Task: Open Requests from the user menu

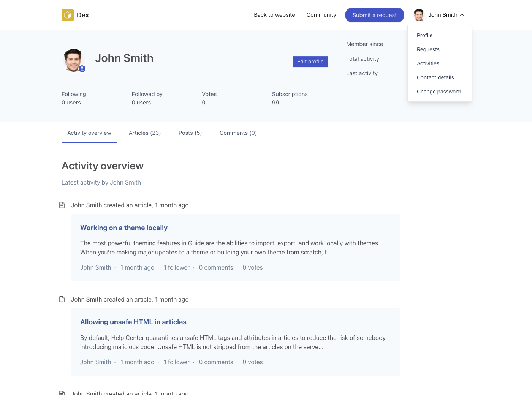Action: click(x=428, y=49)
